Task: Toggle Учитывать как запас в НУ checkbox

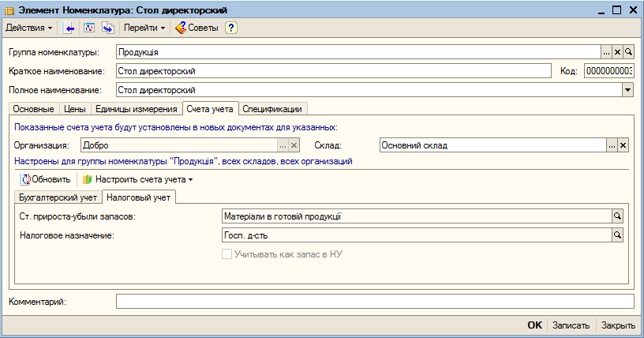Action: (x=227, y=254)
